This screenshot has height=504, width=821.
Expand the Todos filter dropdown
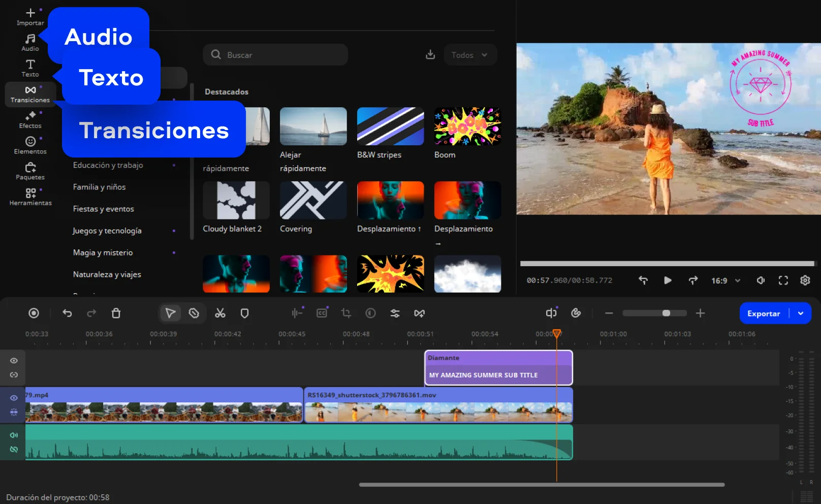[x=469, y=54]
